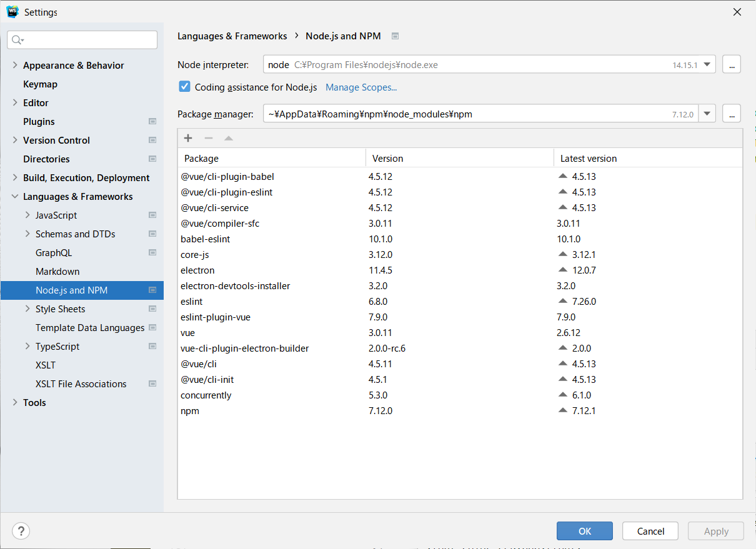Screen dimensions: 756x549
Task: Click update arrow for electron 12.0.7
Action: pyautogui.click(x=563, y=270)
